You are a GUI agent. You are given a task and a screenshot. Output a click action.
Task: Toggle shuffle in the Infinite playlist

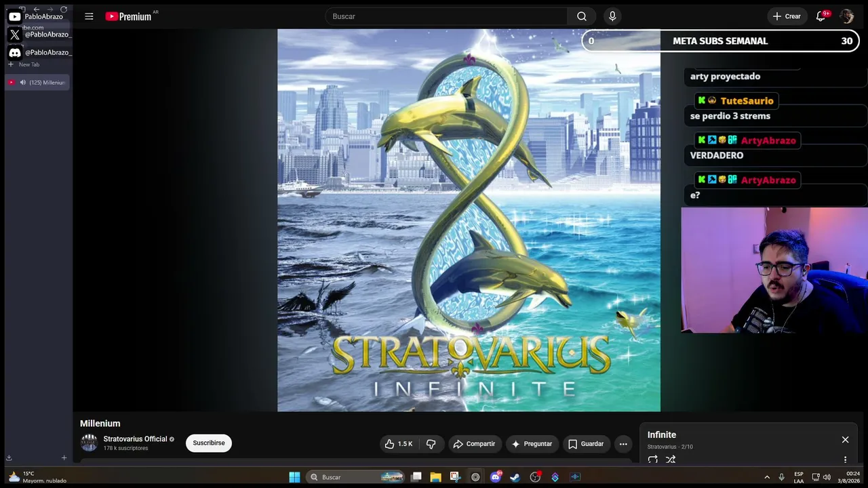(x=671, y=460)
